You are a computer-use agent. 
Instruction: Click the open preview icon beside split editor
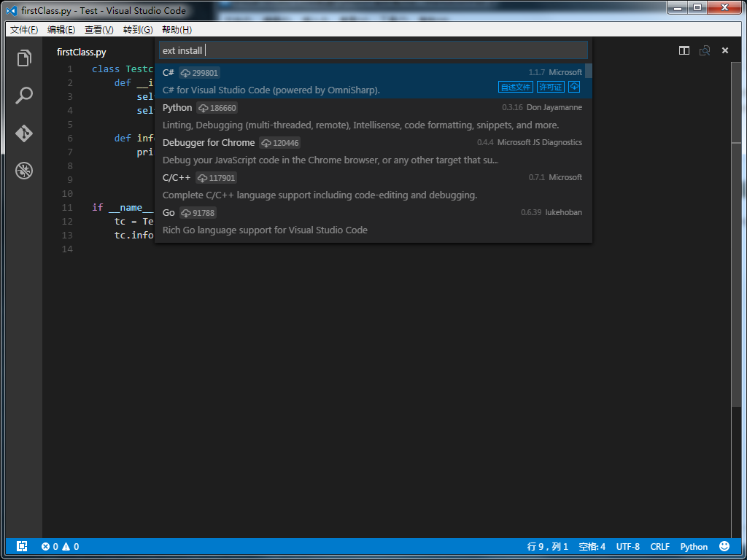[705, 50]
